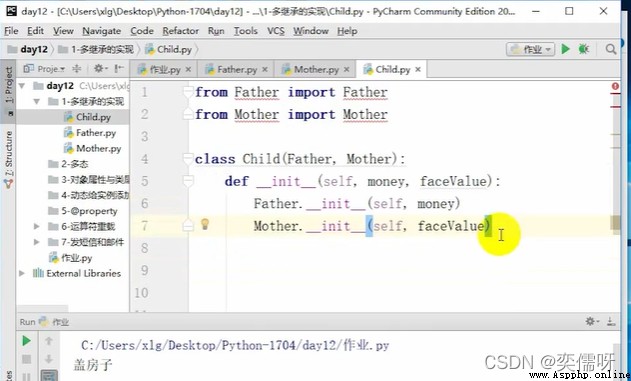Open the 作业 run configuration dropdown
The image size is (631, 381).
coord(530,49)
